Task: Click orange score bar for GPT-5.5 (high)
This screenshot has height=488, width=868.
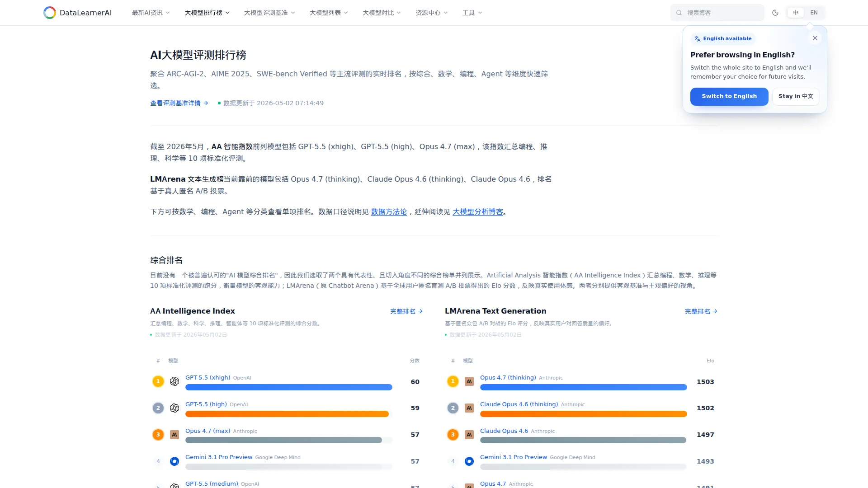Action: tap(287, 414)
